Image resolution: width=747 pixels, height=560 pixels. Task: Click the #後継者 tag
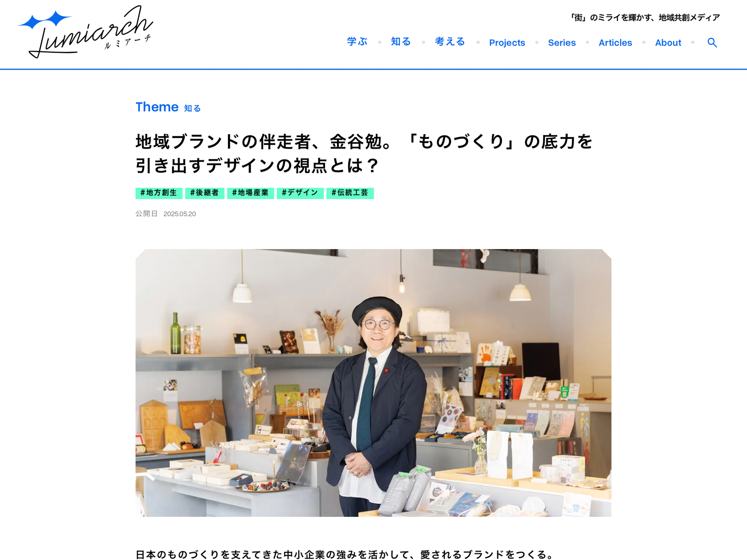pos(204,193)
